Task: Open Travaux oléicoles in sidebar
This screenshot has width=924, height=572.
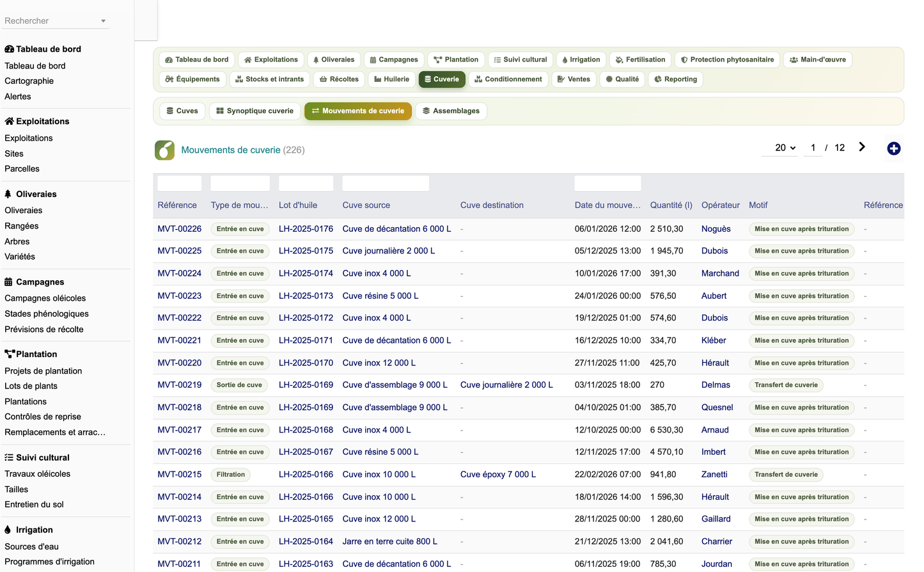Action: [x=38, y=474]
